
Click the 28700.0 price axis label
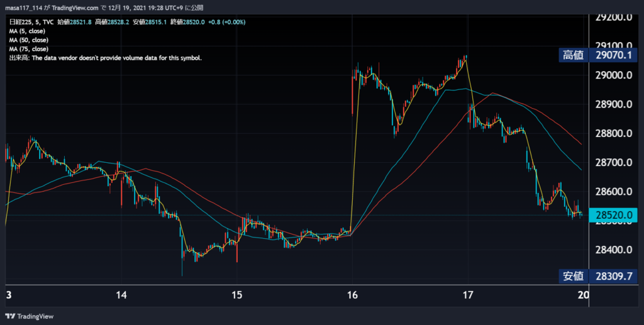tap(614, 163)
